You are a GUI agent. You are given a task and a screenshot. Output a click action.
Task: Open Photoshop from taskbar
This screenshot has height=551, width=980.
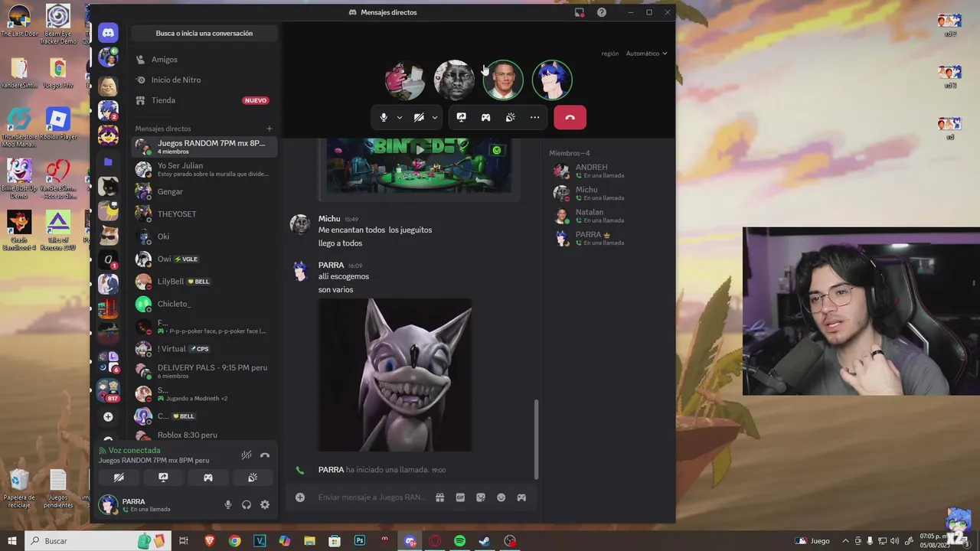(x=360, y=541)
